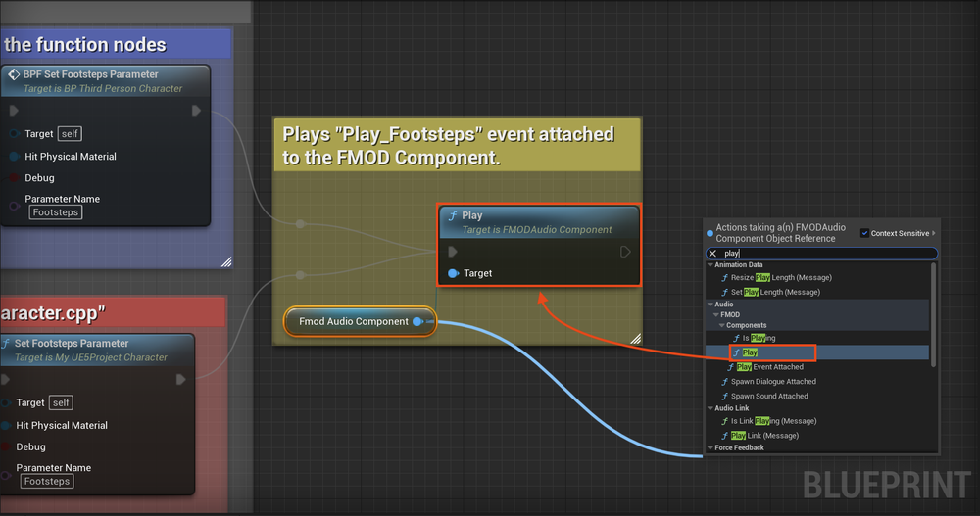This screenshot has height=516, width=980.
Task: Click the action search field containing play
Action: coord(822,253)
